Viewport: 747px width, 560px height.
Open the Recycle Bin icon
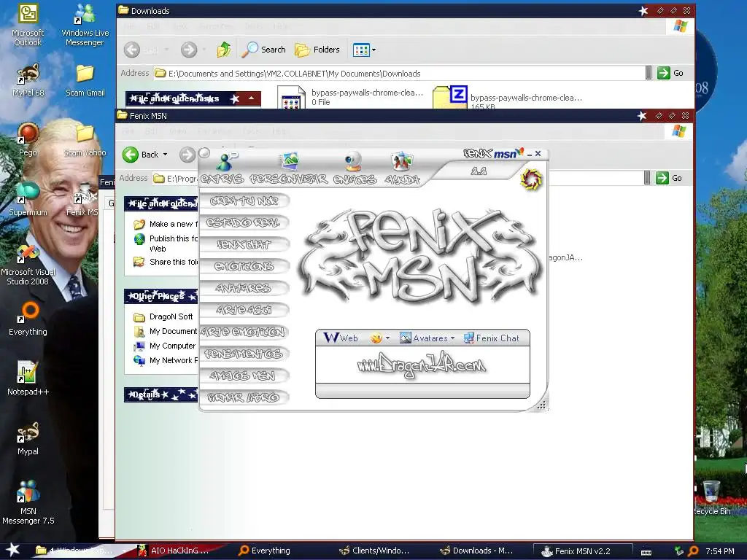click(x=711, y=498)
